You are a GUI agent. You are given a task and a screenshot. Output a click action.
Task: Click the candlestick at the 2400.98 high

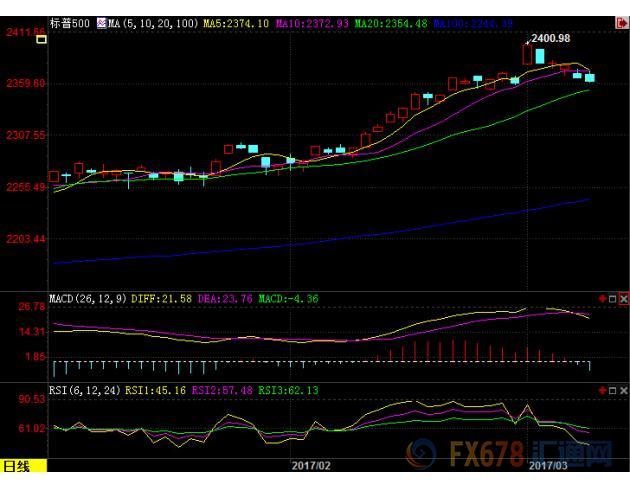[527, 54]
